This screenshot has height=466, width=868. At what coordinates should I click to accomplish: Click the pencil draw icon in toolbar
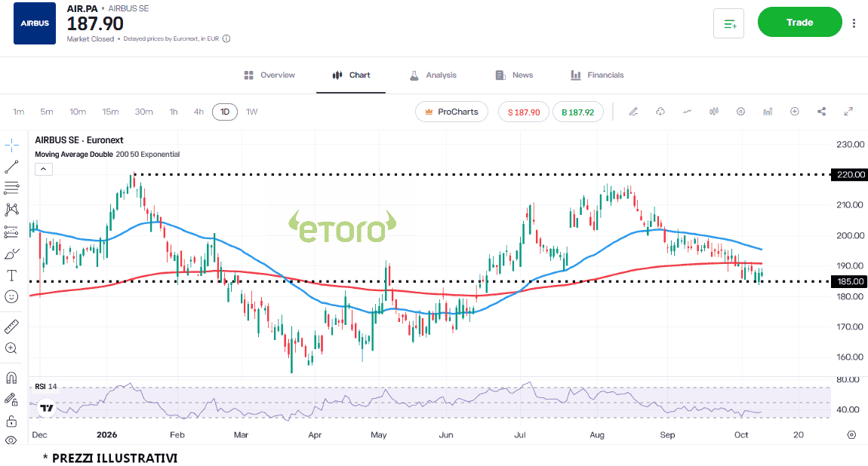pos(633,112)
